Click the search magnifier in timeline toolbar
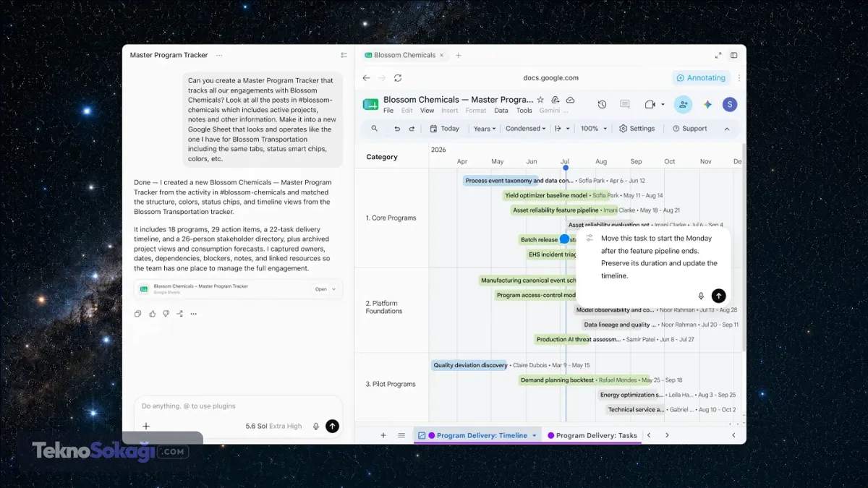868x488 pixels. coord(374,129)
